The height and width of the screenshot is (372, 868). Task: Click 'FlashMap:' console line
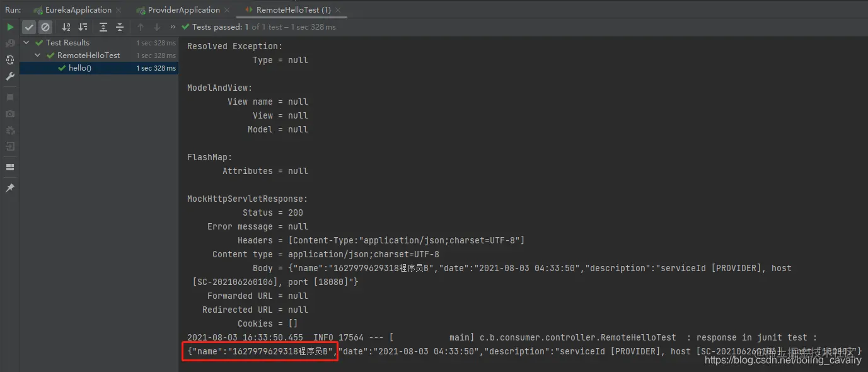210,157
